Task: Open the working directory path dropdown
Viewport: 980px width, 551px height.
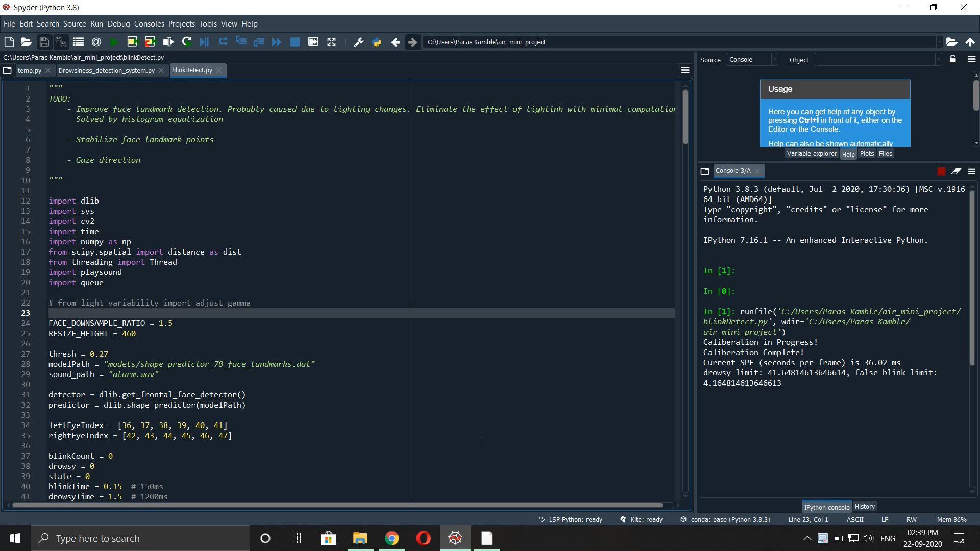Action: pyautogui.click(x=941, y=42)
